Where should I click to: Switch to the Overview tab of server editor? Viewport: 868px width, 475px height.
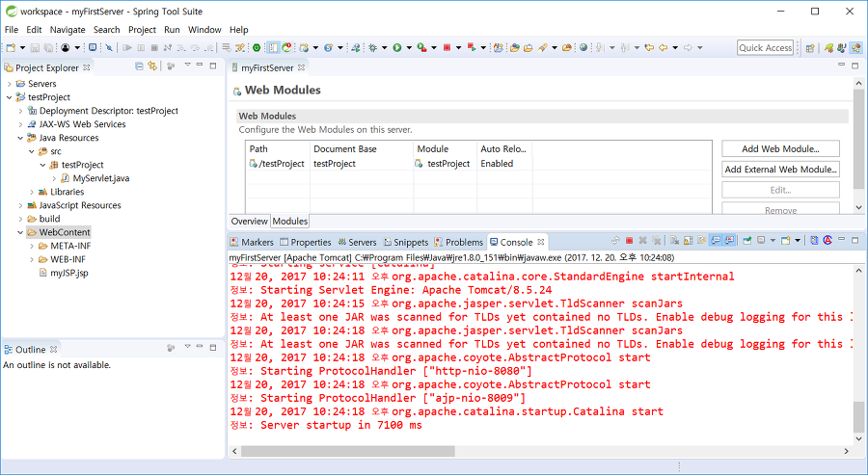pyautogui.click(x=249, y=222)
